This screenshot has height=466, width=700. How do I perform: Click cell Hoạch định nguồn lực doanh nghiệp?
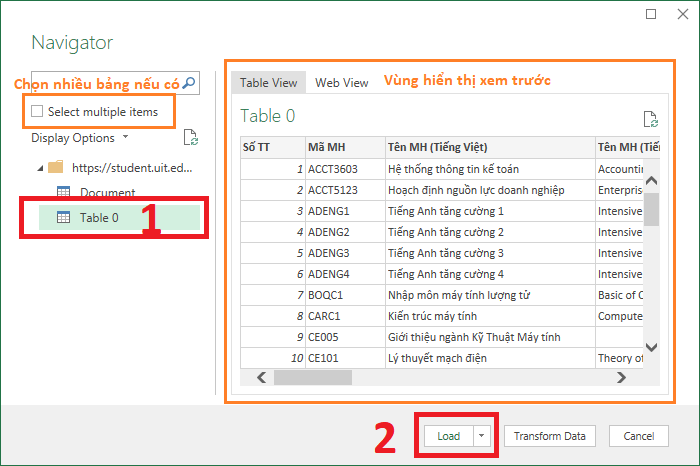pos(490,190)
